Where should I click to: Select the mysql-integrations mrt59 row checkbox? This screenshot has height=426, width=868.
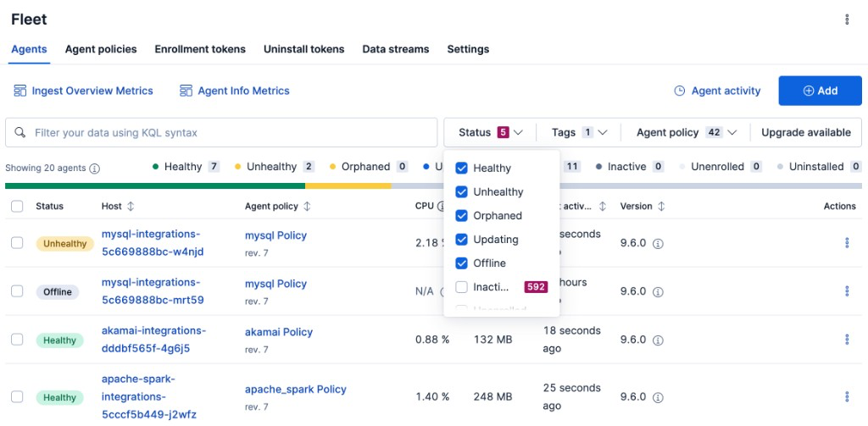click(x=17, y=291)
